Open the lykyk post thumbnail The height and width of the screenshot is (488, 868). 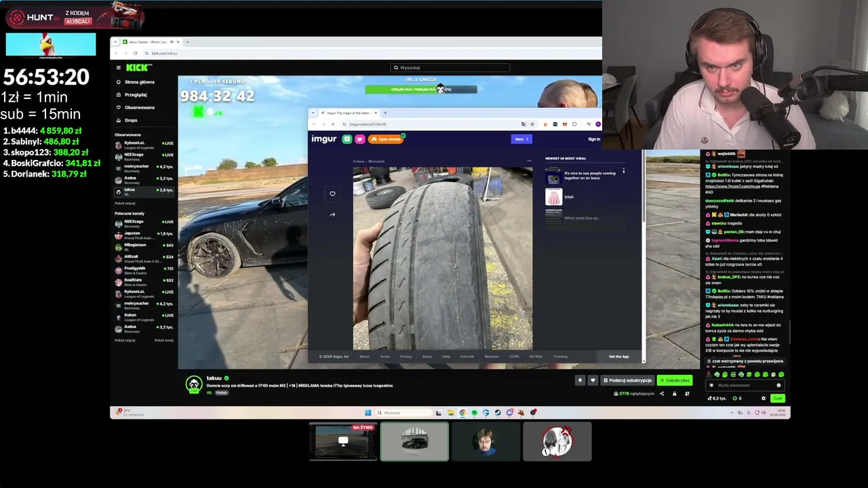[x=554, y=197]
